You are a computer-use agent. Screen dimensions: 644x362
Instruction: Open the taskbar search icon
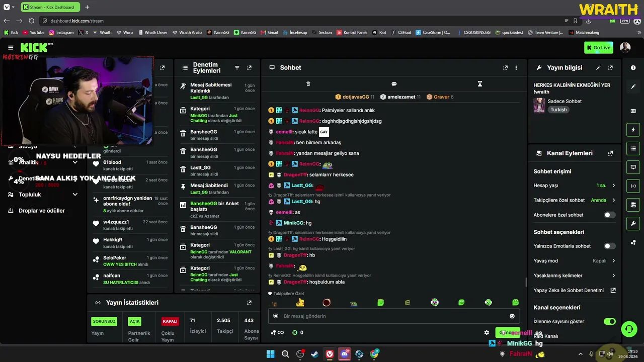pyautogui.click(x=285, y=354)
